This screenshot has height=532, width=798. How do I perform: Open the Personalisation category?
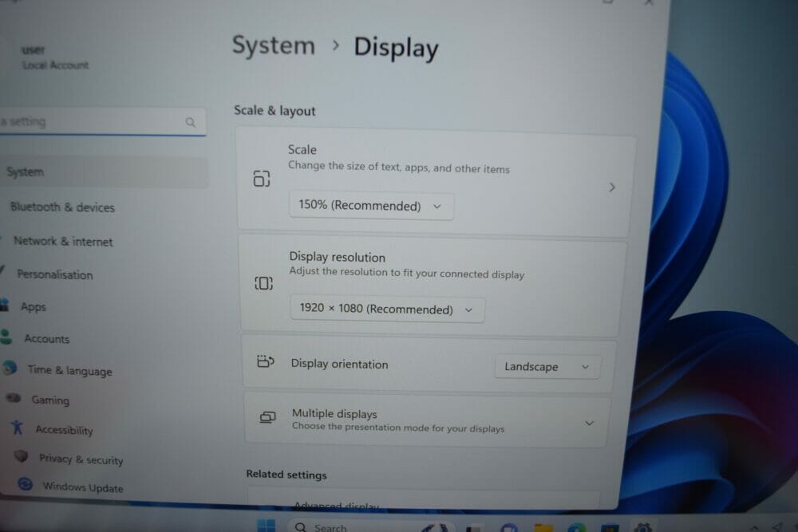[55, 274]
